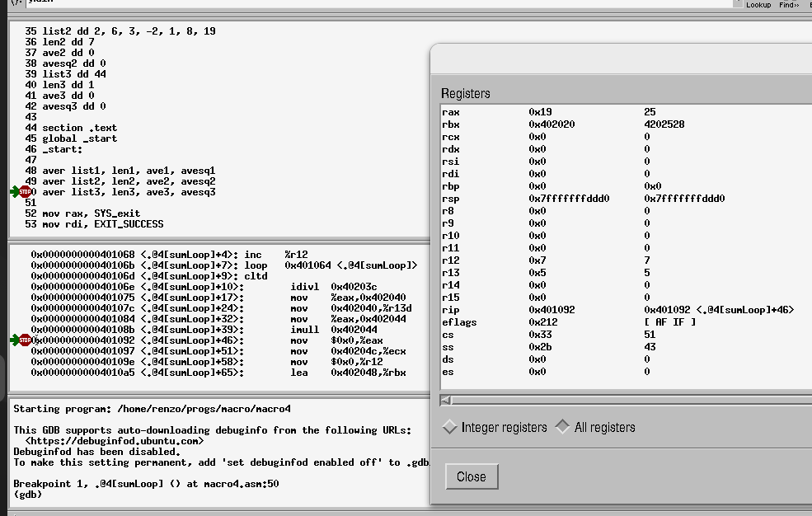Viewport: 812px width, 516px height.
Task: Click the loop instruction at 0x40106b
Action: (x=223, y=265)
